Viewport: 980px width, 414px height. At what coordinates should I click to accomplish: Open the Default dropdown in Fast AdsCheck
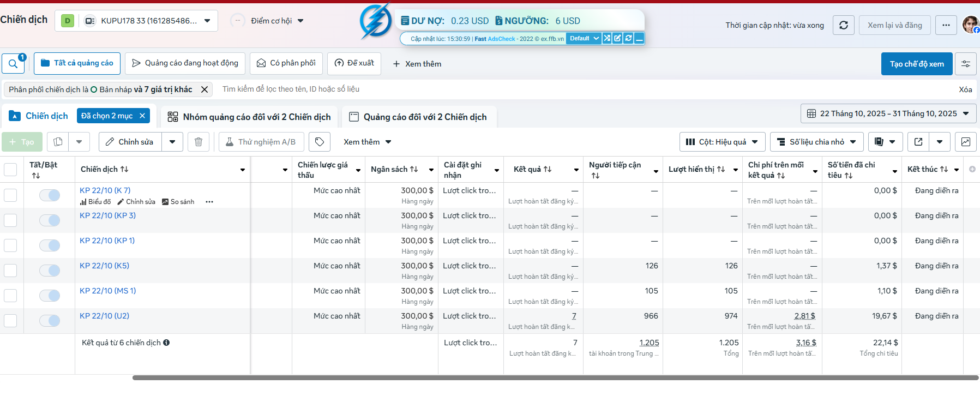pos(584,38)
